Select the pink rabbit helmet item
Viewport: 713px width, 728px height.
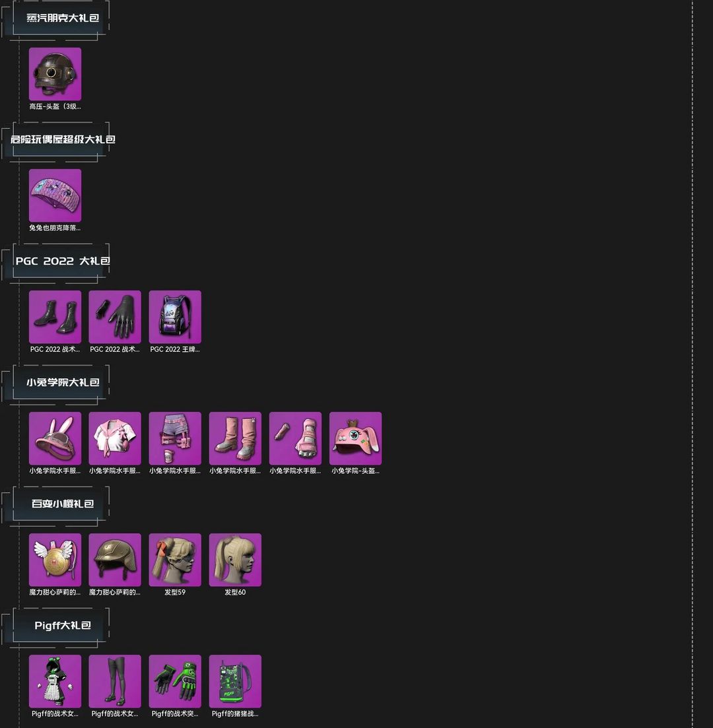click(355, 438)
